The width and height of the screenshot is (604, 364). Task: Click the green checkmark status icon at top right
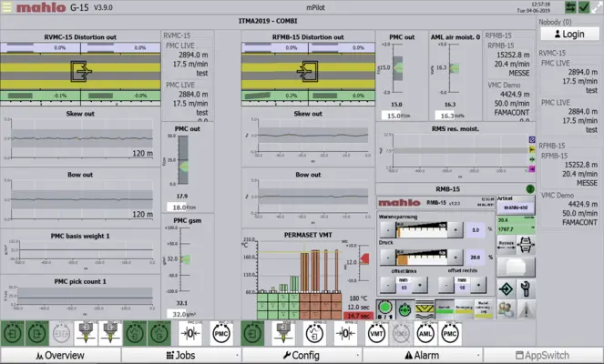(584, 7)
